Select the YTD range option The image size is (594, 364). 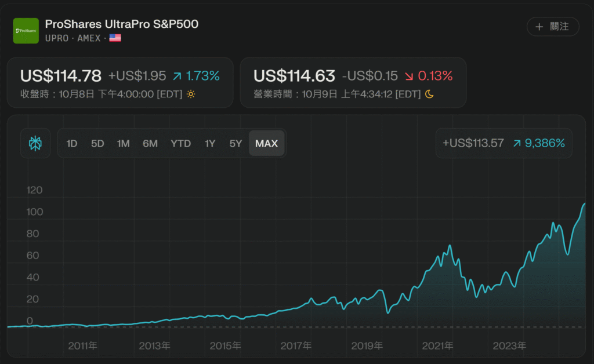click(x=180, y=143)
